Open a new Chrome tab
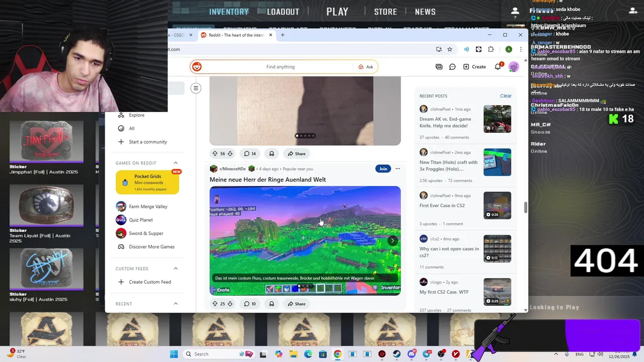The height and width of the screenshot is (362, 644). 283,35
